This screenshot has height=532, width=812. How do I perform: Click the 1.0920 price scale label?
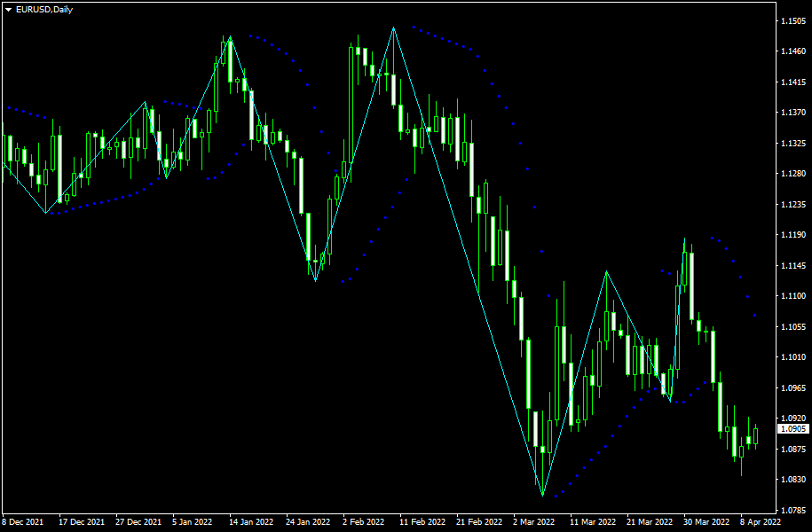[793, 419]
